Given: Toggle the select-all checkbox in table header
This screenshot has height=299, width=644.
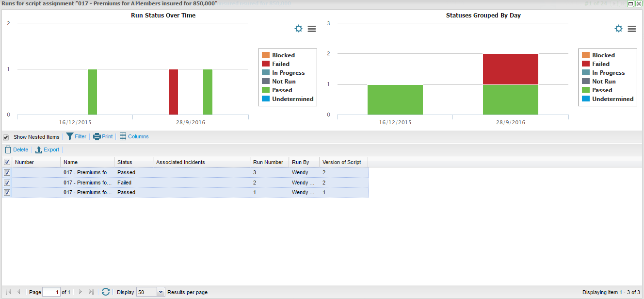Looking at the screenshot, I should 7,162.
